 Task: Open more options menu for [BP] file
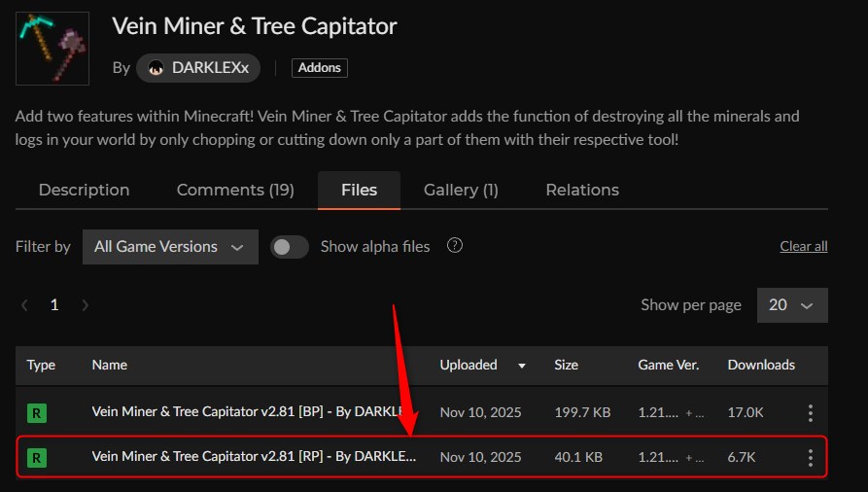tap(811, 413)
